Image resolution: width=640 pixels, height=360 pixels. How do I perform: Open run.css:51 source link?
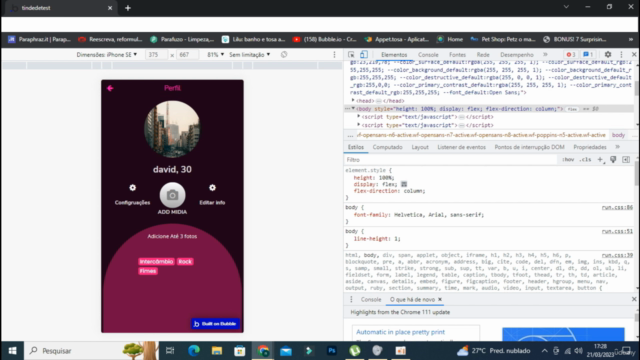[617, 231]
